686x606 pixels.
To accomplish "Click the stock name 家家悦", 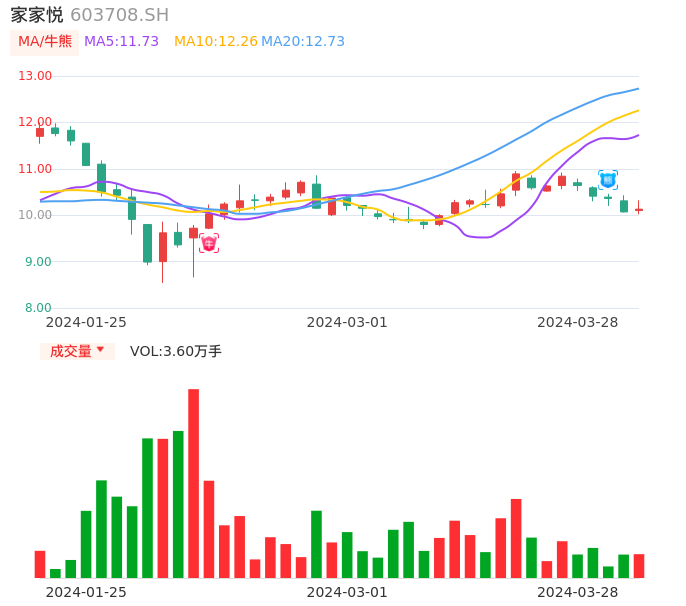I will pyautogui.click(x=37, y=15).
